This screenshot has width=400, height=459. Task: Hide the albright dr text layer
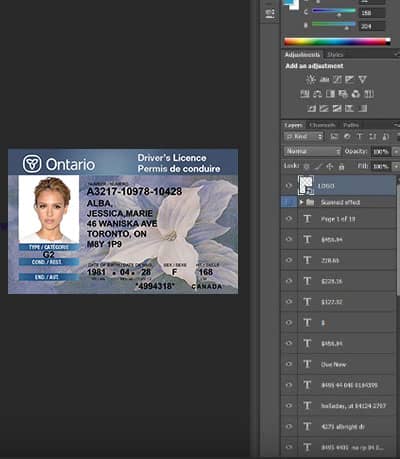point(289,426)
